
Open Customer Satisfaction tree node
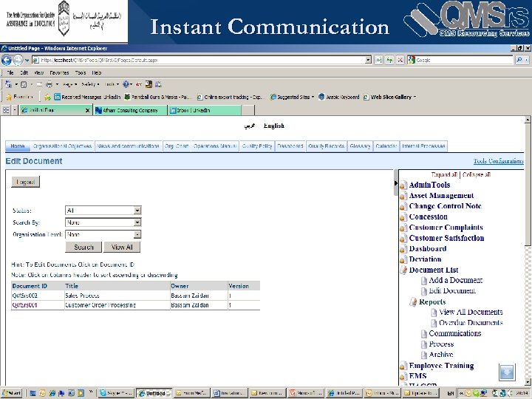click(446, 238)
